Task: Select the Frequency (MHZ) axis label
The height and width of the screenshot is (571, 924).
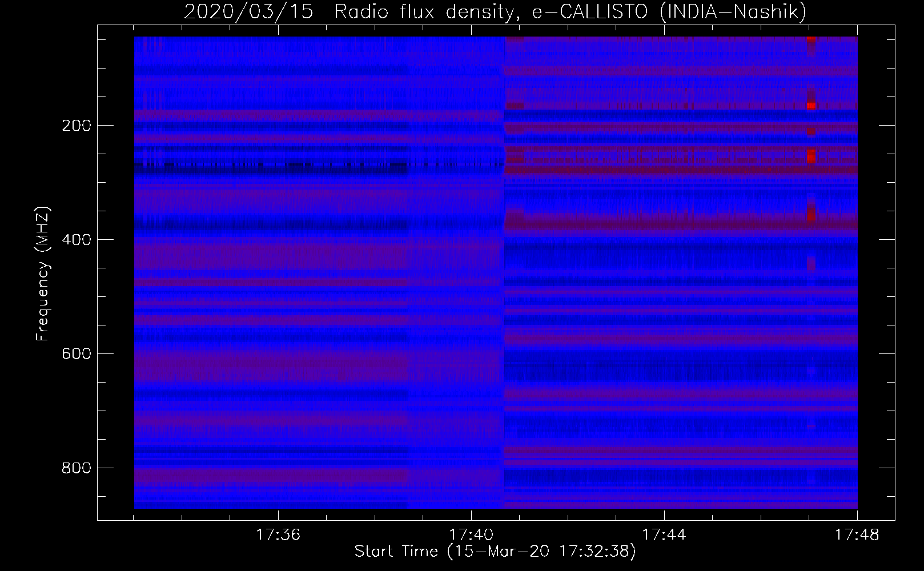Action: 43,274
